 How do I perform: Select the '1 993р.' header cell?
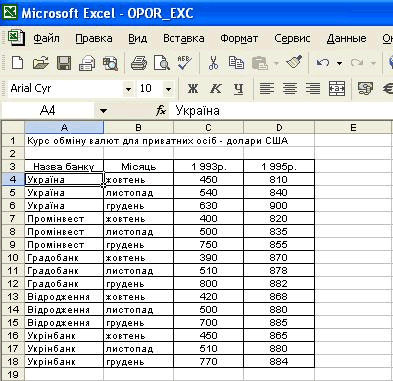tap(209, 166)
